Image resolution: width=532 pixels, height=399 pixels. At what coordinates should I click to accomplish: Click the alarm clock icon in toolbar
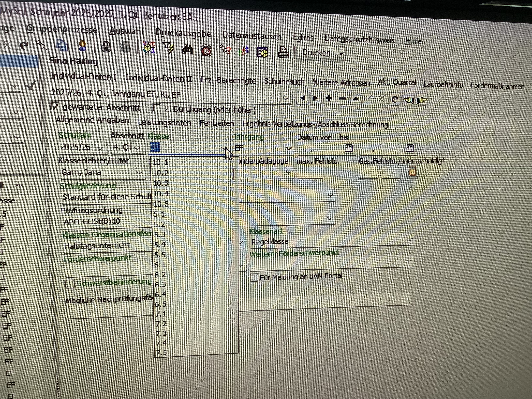[206, 50]
